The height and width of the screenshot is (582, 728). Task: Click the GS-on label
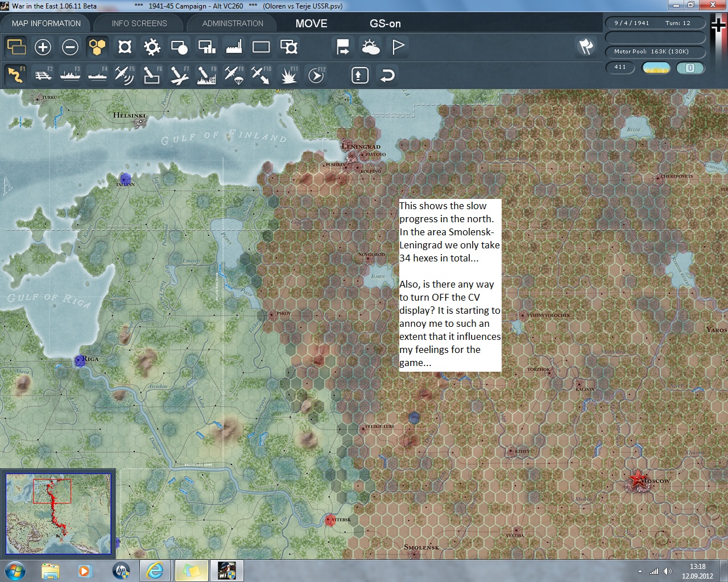(385, 23)
